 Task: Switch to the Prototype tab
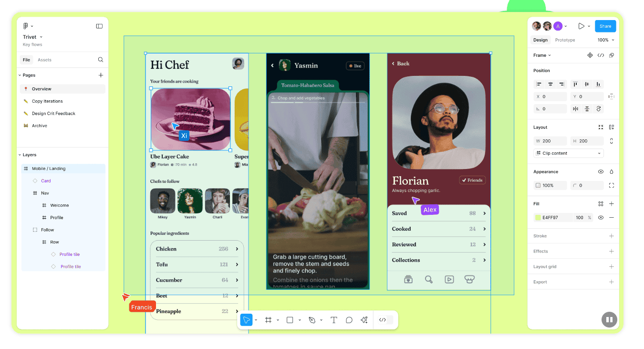point(565,40)
